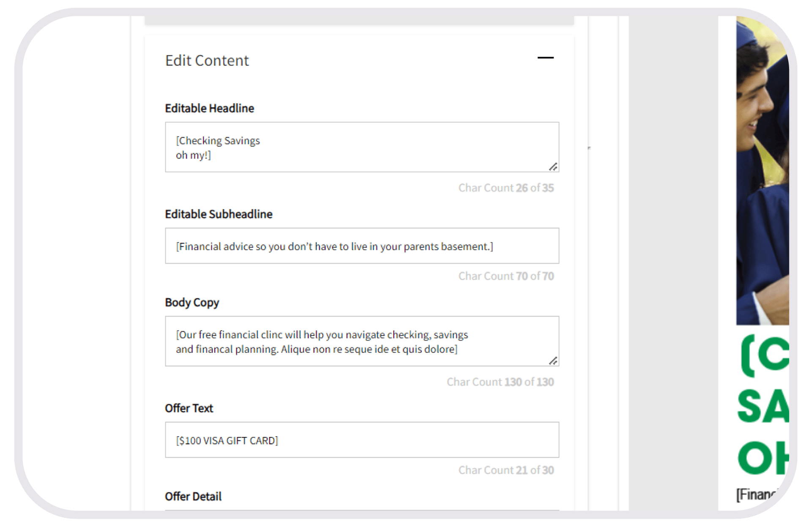Collapse the Edit Content panel with minus icon
812x527 pixels.
[545, 58]
